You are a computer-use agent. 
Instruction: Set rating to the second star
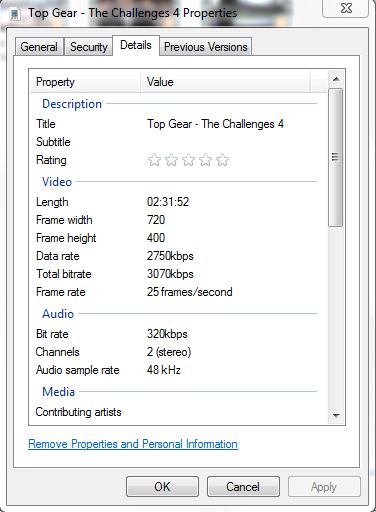(x=171, y=160)
